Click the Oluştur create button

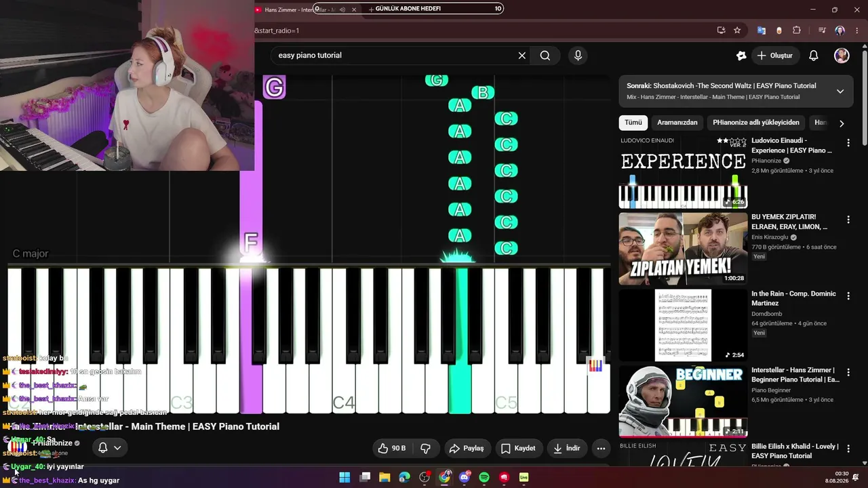tap(774, 56)
